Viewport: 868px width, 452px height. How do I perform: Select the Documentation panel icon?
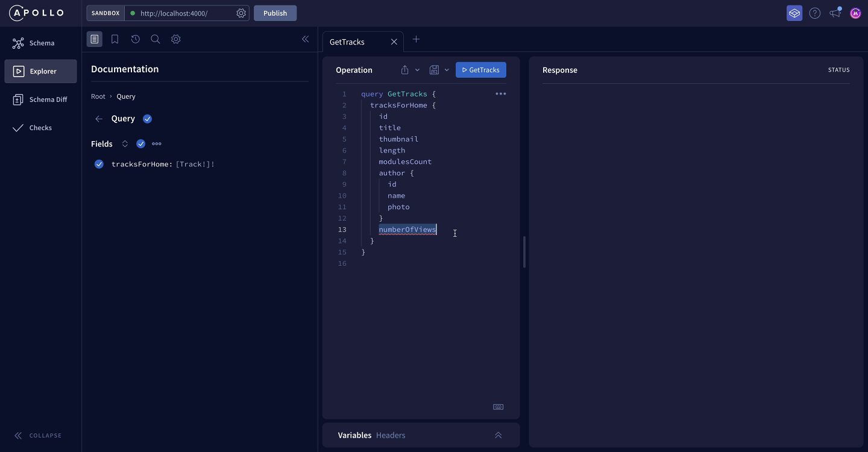95,39
